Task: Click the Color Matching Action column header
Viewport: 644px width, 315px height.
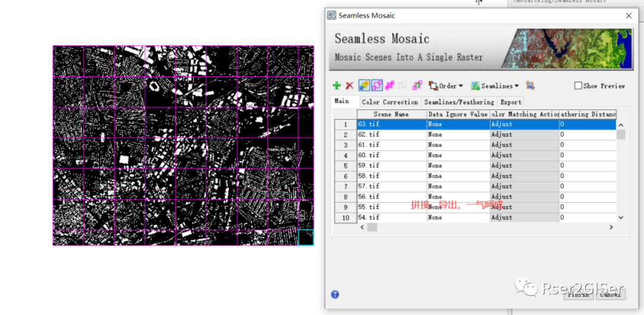Action: tap(525, 114)
